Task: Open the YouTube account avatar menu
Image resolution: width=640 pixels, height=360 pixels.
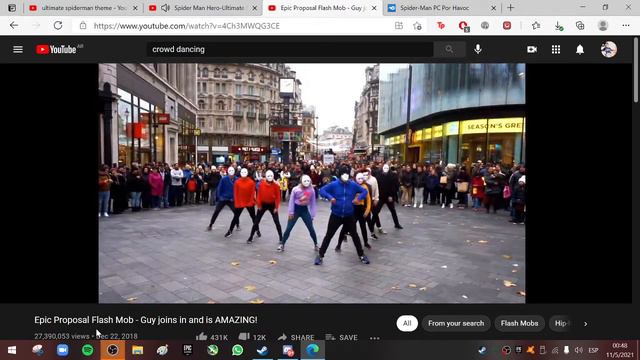Action: point(609,49)
